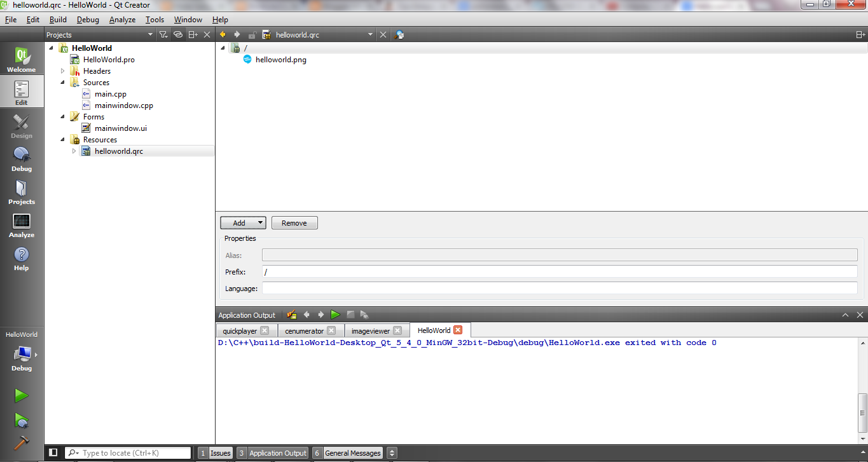Open the General Messages pane
Image resolution: width=868 pixels, height=462 pixels.
click(352, 452)
